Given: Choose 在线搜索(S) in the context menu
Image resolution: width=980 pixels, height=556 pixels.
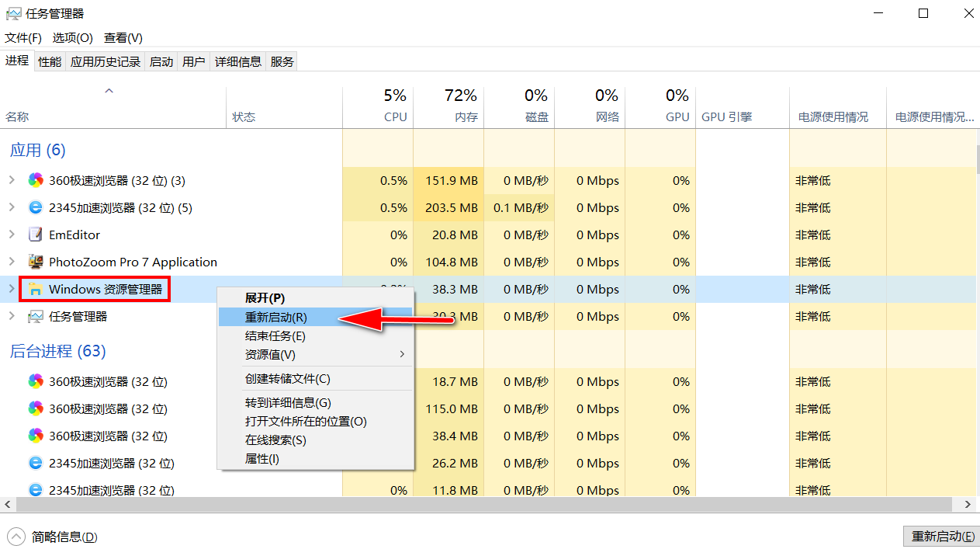Looking at the screenshot, I should [x=316, y=440].
